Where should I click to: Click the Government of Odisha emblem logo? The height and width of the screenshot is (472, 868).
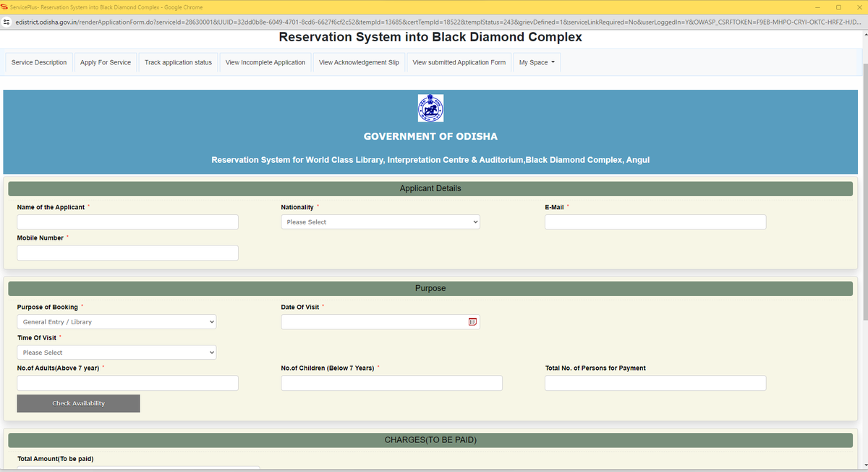[430, 108]
